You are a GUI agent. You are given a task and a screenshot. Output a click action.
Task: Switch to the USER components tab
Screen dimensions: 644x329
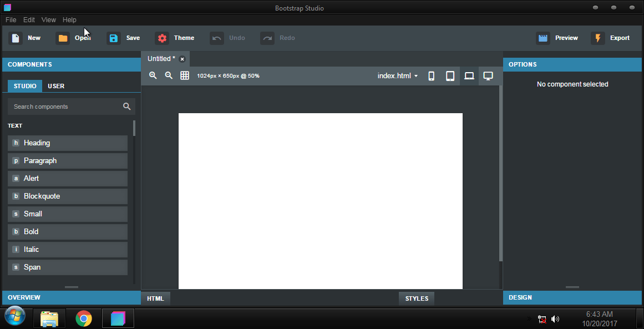[55, 86]
